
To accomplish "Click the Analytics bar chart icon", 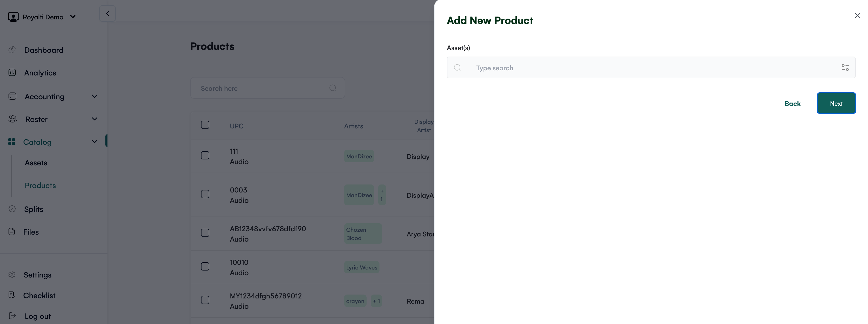I will (12, 73).
